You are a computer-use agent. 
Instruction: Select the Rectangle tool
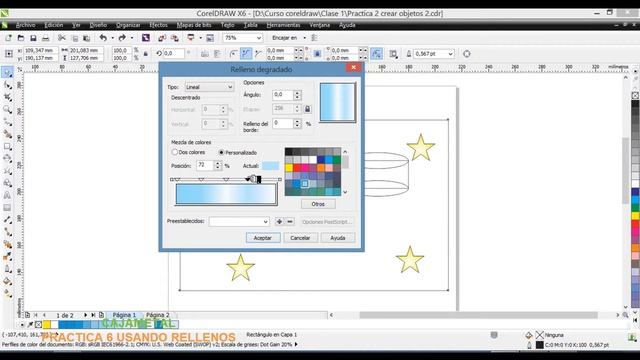tap(7, 146)
